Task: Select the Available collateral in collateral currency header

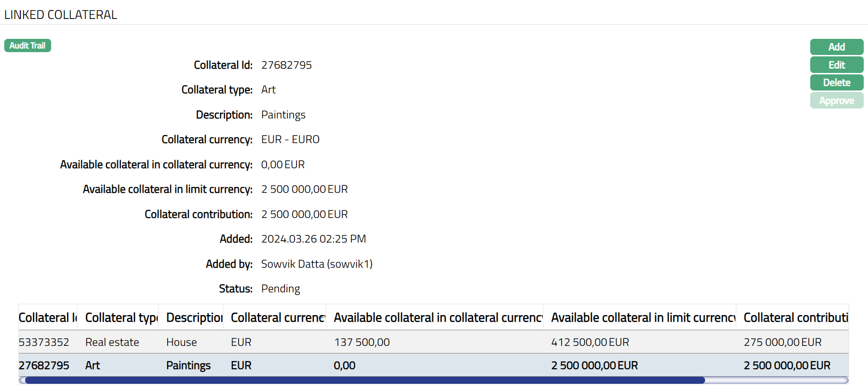Action: click(x=438, y=317)
